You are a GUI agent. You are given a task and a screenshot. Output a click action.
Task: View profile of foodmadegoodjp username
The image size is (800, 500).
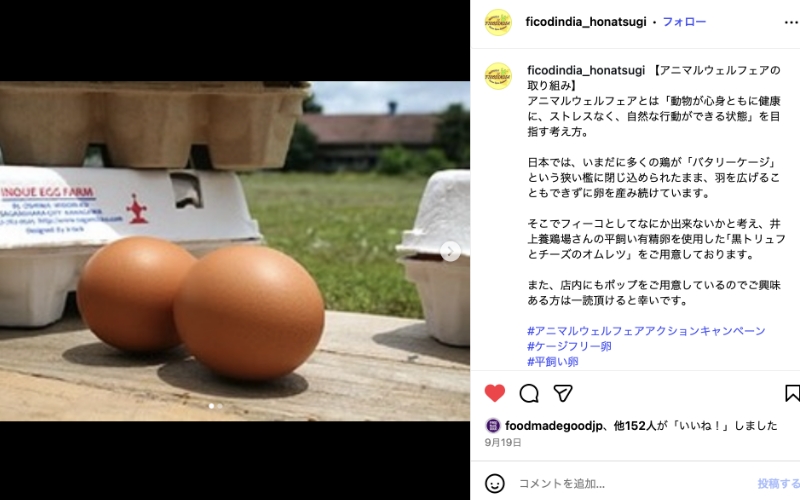(554, 426)
